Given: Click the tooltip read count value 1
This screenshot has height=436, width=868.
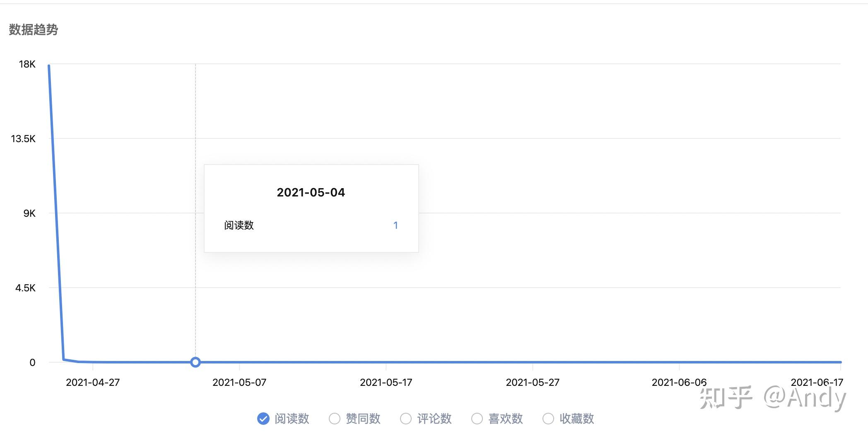Looking at the screenshot, I should [x=395, y=225].
